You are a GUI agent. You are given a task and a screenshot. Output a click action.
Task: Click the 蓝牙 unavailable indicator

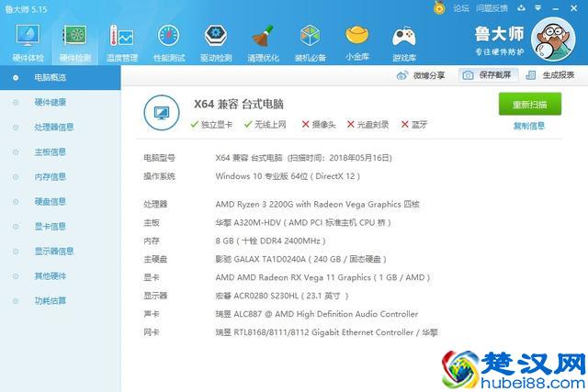click(x=414, y=125)
